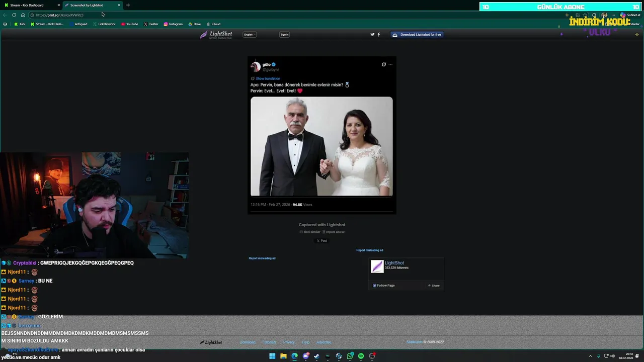
Task: Go to the browser home page
Action: (23, 15)
